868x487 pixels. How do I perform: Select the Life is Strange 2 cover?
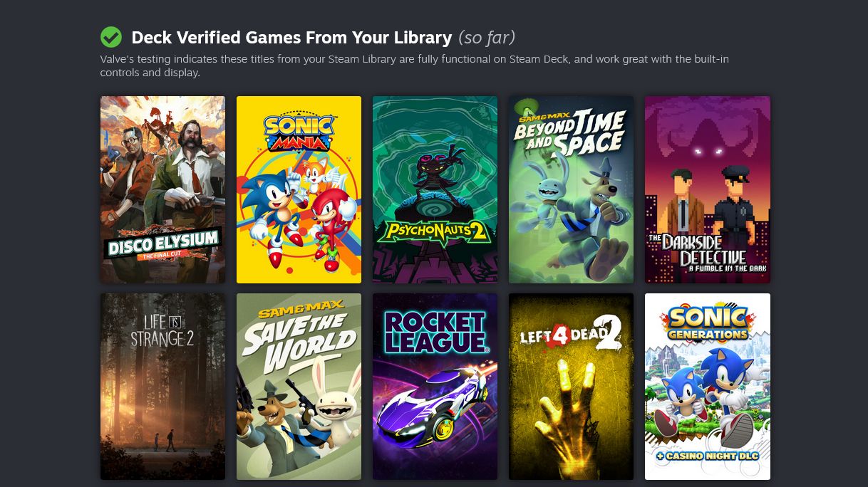(x=162, y=387)
